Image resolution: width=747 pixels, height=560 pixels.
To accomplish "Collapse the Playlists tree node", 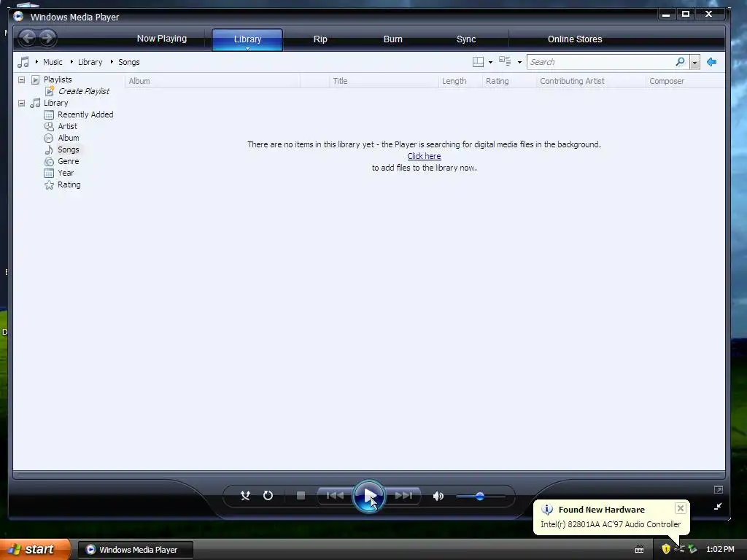I will pos(21,79).
